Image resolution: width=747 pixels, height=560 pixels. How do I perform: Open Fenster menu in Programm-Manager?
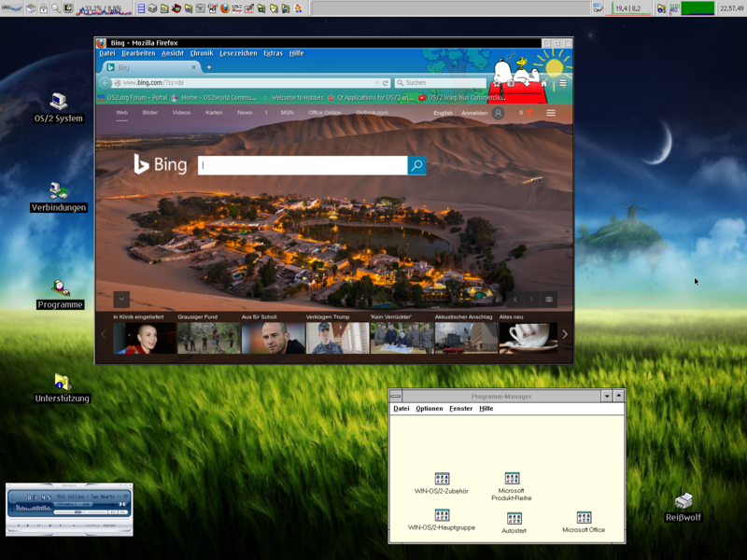[460, 409]
